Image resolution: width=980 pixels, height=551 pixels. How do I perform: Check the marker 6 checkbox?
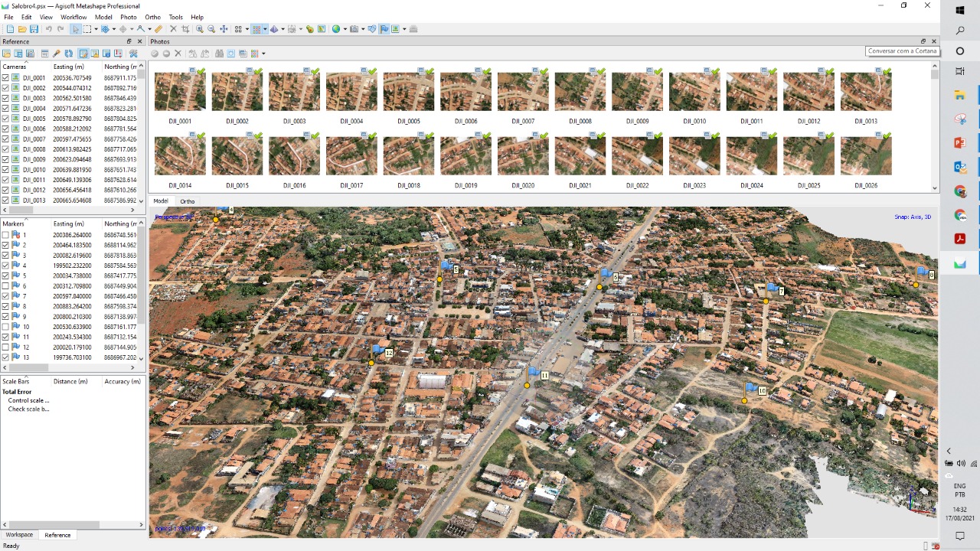coord(5,286)
